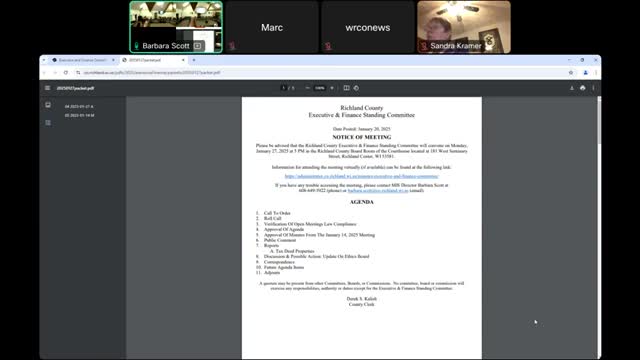640x360 pixels.
Task: Download the PDF packet file
Action: coord(571,88)
